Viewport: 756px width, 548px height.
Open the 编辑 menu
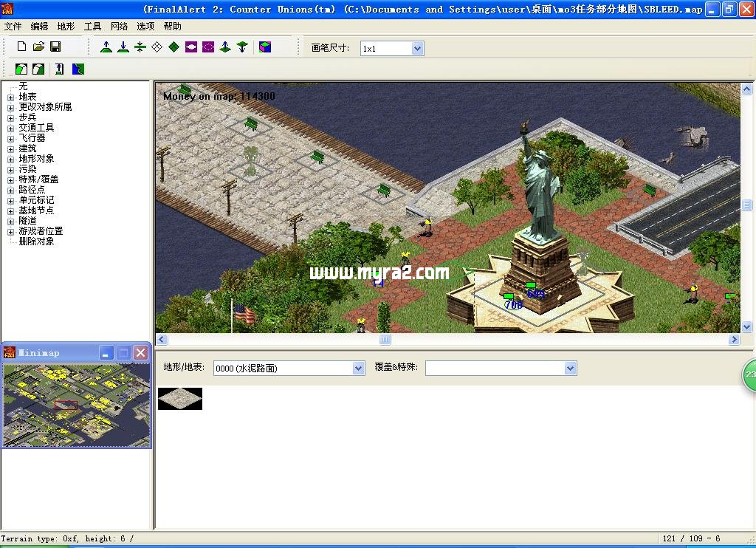[x=40, y=26]
